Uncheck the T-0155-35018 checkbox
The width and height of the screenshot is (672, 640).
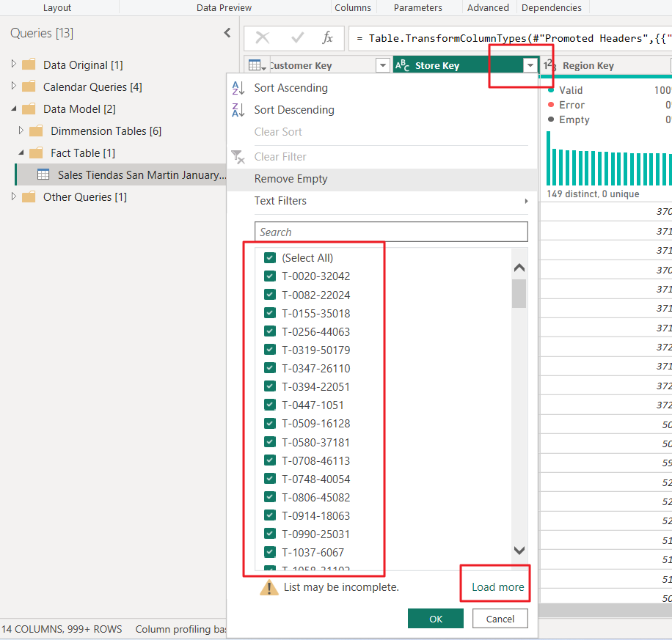click(x=270, y=313)
